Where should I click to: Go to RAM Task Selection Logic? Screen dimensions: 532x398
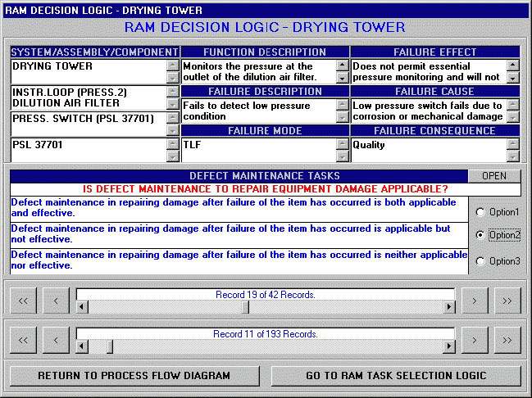point(396,376)
